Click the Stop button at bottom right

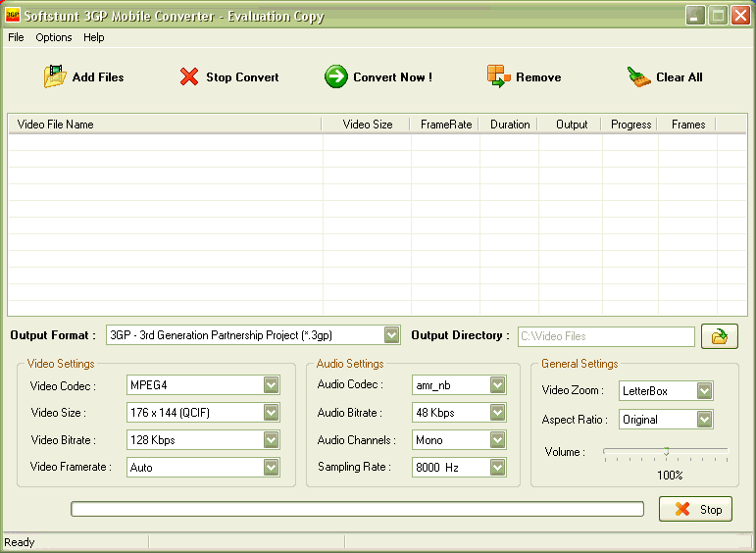(x=695, y=509)
